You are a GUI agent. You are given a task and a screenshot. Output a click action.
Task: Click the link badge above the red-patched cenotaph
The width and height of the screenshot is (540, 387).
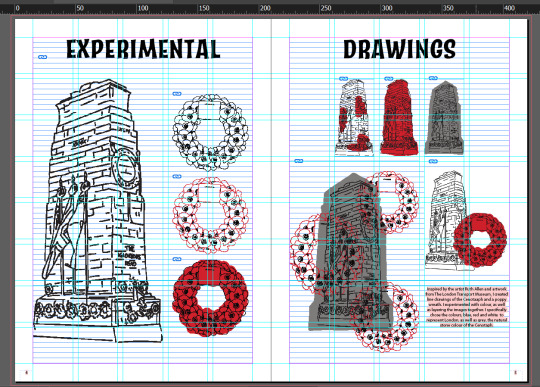343,79
